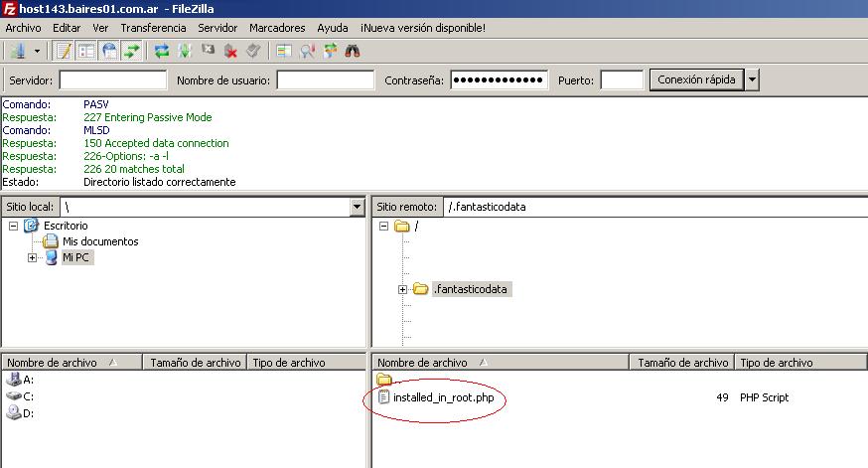Click the Sitio remoto path field
The height and width of the screenshot is (468, 868).
pyautogui.click(x=656, y=207)
